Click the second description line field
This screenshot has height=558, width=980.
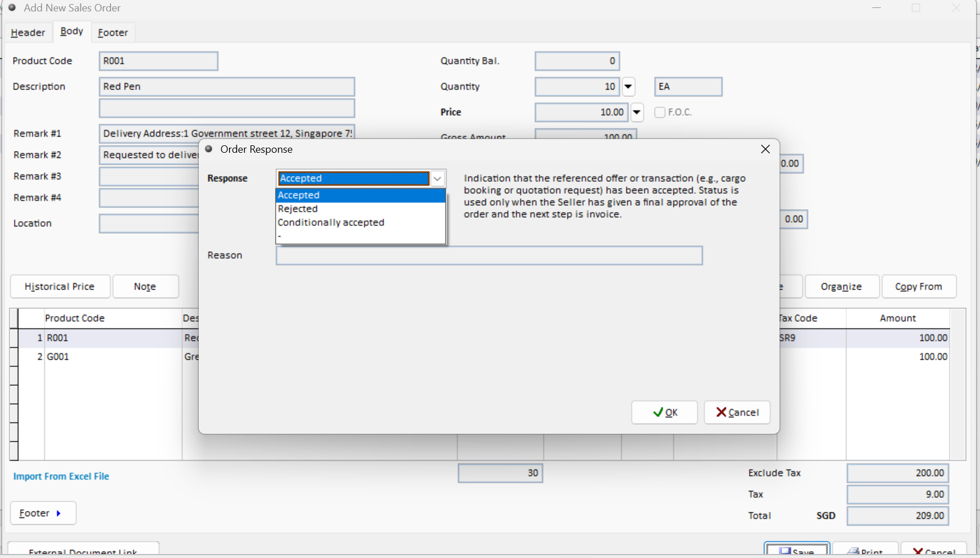tap(227, 108)
